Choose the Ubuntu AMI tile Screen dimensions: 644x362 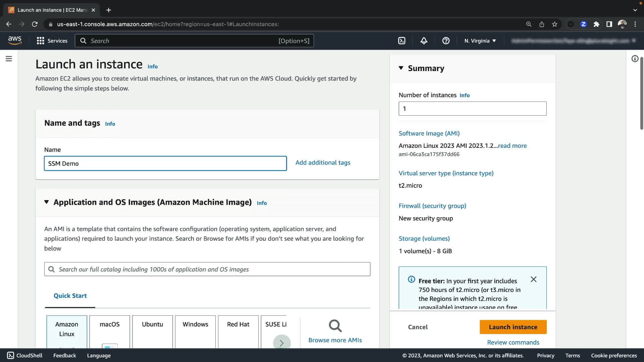152,330
